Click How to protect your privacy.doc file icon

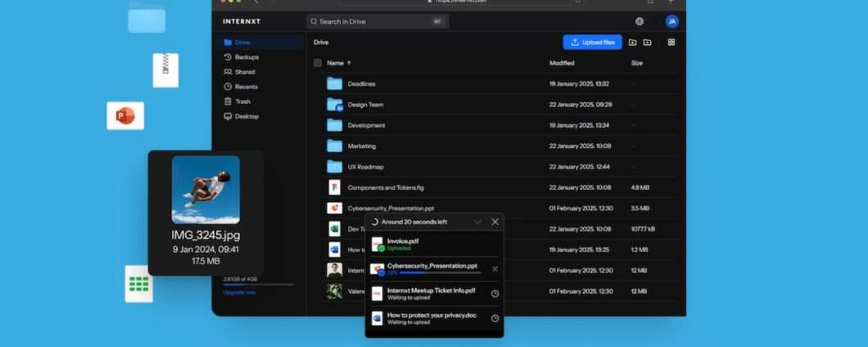coord(377,318)
